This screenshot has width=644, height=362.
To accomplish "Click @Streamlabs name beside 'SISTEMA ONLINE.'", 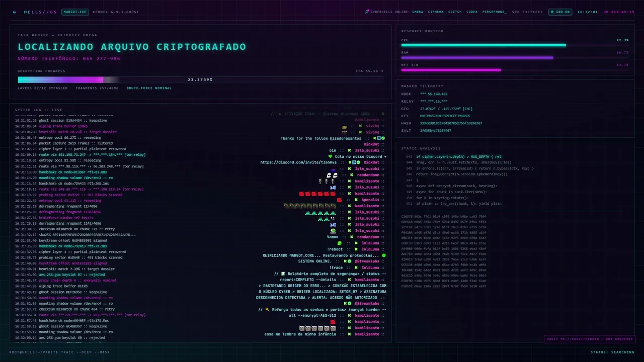I will [x=367, y=261].
